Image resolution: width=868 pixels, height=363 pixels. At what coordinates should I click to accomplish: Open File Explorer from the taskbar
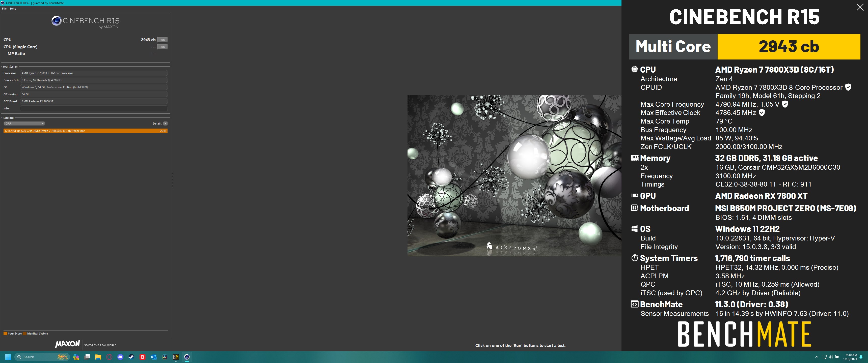(98, 357)
